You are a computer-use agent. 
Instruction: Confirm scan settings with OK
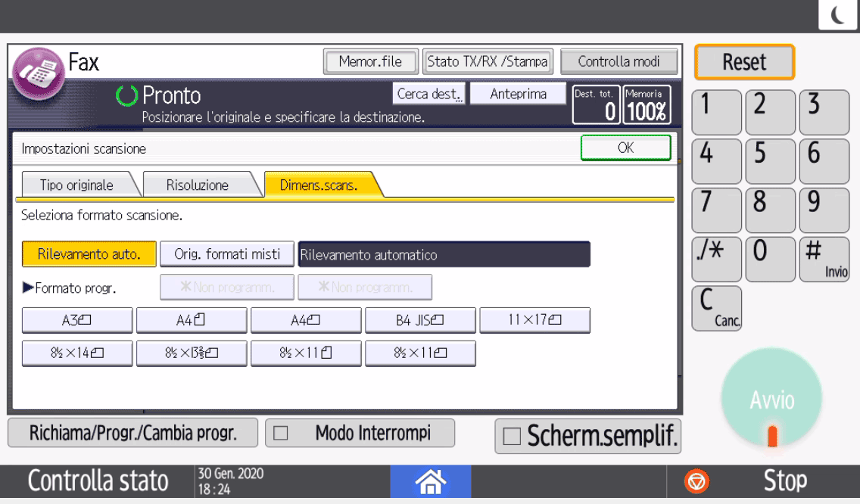pos(626,148)
